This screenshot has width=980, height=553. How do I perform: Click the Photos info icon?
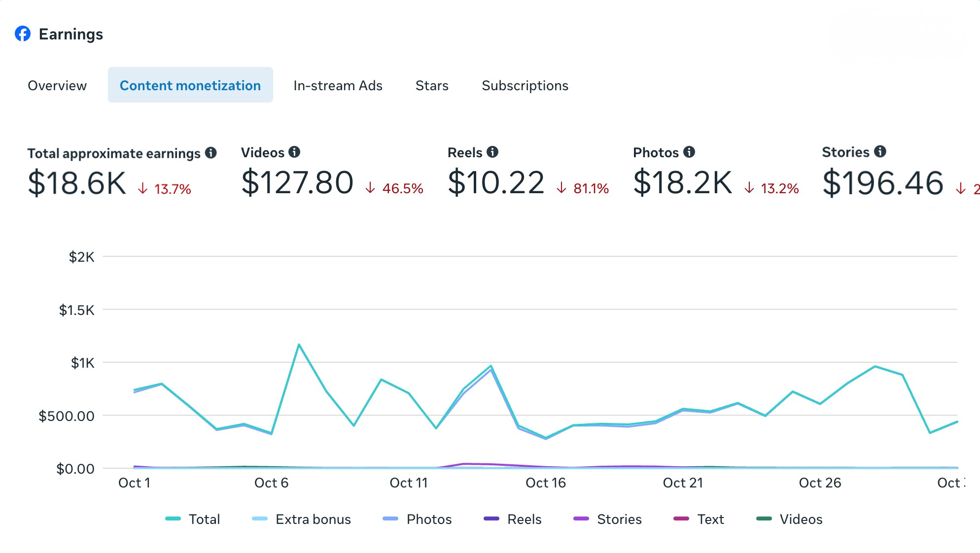[689, 152]
